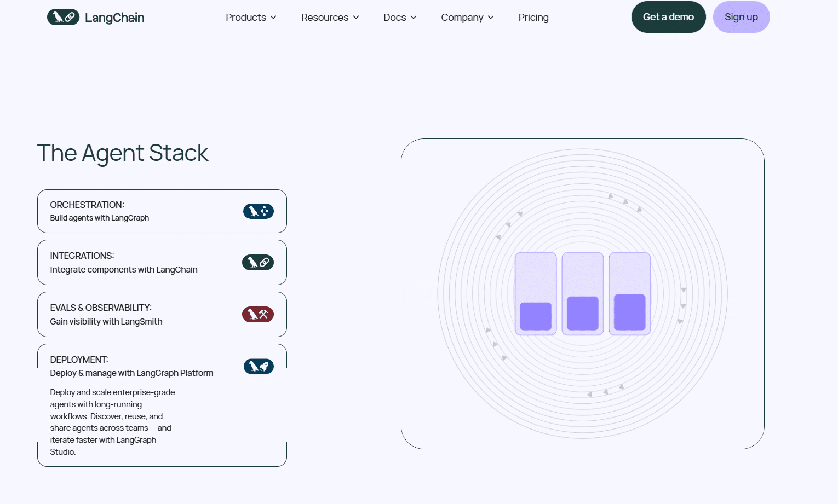This screenshot has width=838, height=504.
Task: Click 'Gain visibility with LangSmith' text
Action: 106,321
